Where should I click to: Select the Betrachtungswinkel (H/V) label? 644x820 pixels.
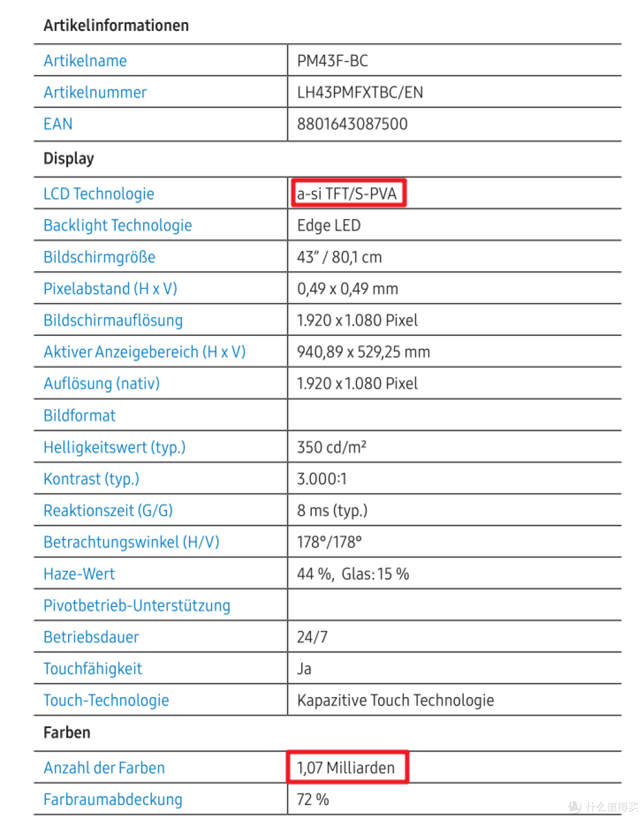[x=131, y=542]
